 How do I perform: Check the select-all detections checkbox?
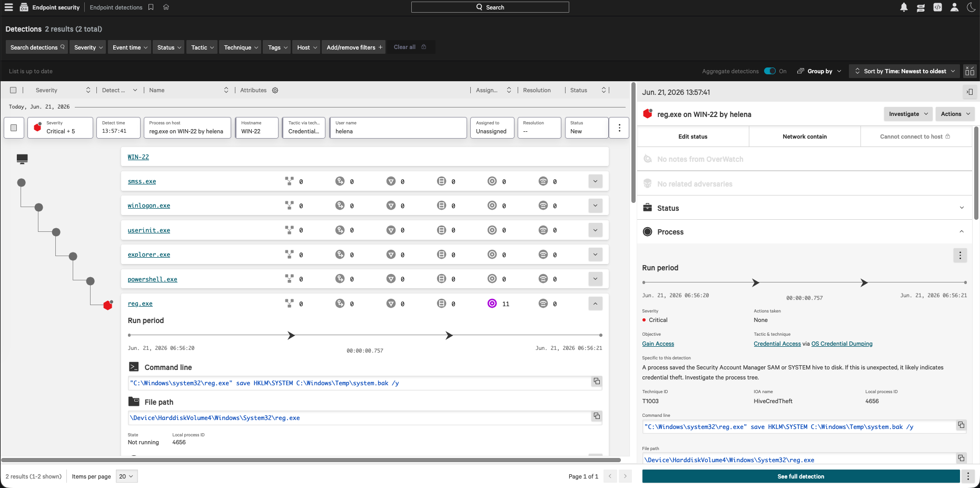pyautogui.click(x=13, y=90)
